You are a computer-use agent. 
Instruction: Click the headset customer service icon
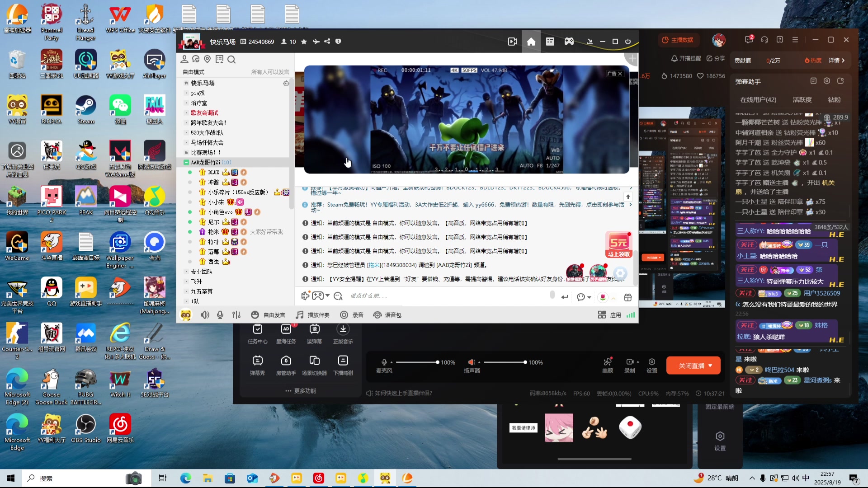(764, 40)
